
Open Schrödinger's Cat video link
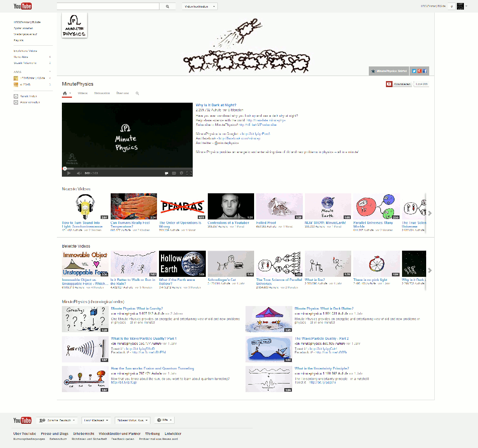(221, 280)
